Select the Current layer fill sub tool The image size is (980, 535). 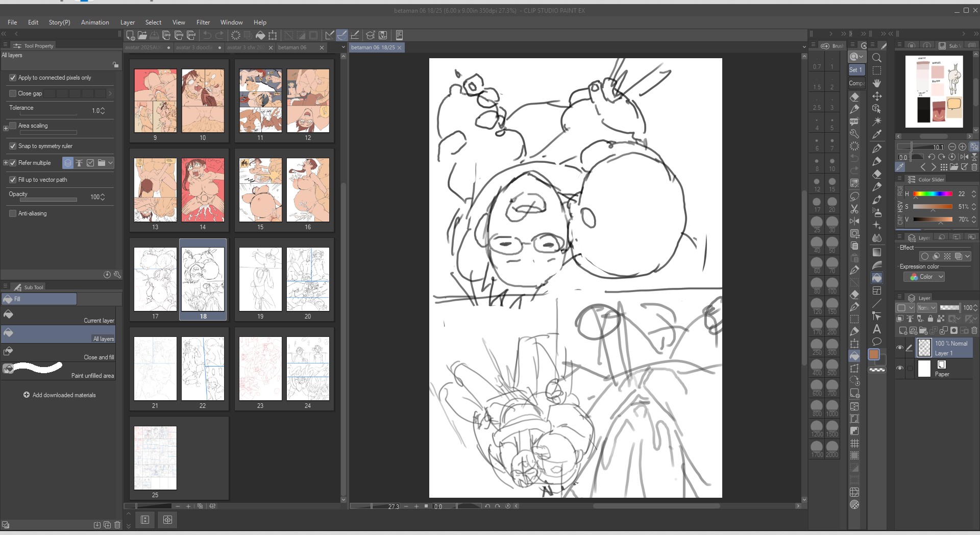[58, 315]
